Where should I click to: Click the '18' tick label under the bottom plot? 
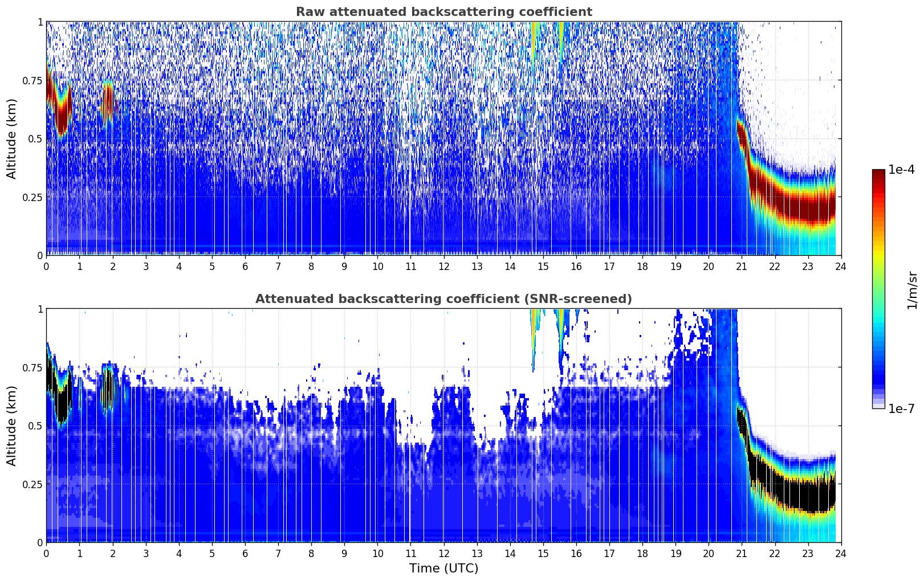[x=642, y=553]
